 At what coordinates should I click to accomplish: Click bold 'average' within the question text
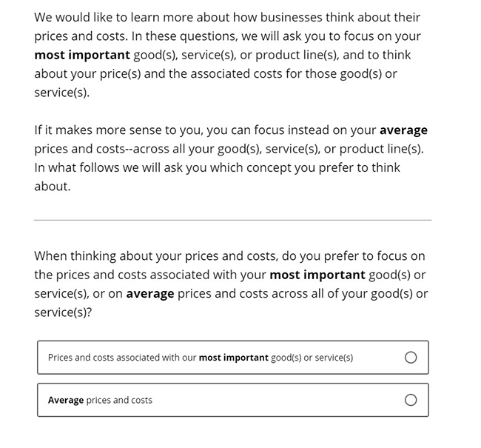(150, 294)
